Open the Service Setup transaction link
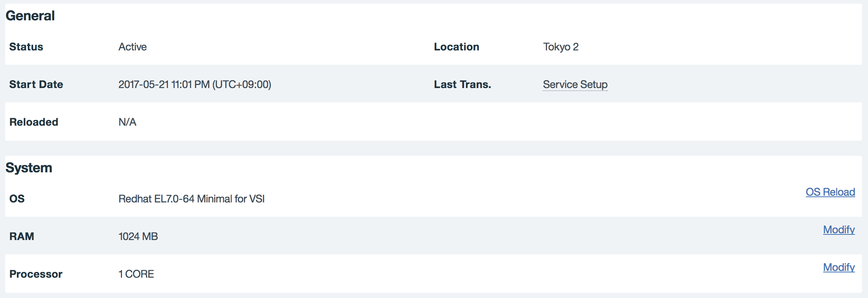The width and height of the screenshot is (868, 298). click(x=575, y=84)
